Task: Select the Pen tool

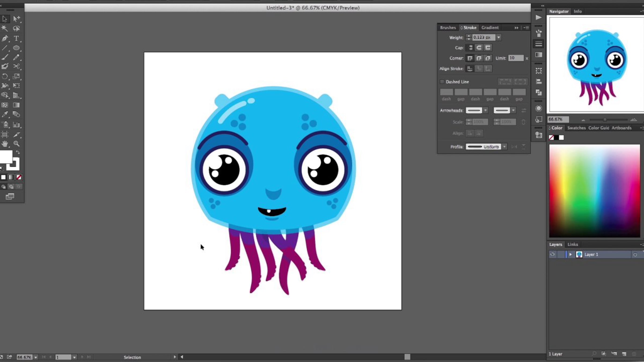Action: click(5, 38)
